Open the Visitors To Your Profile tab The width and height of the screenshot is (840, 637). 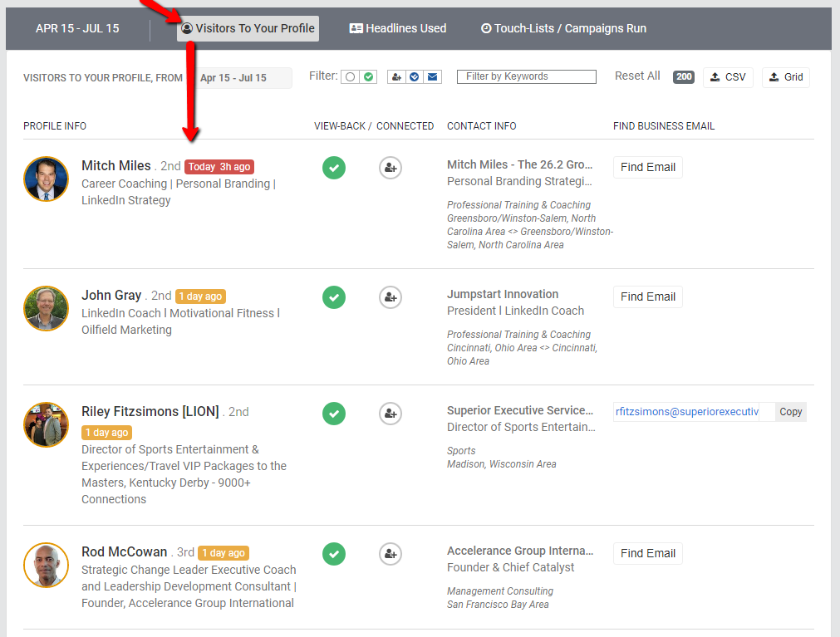[x=248, y=28]
